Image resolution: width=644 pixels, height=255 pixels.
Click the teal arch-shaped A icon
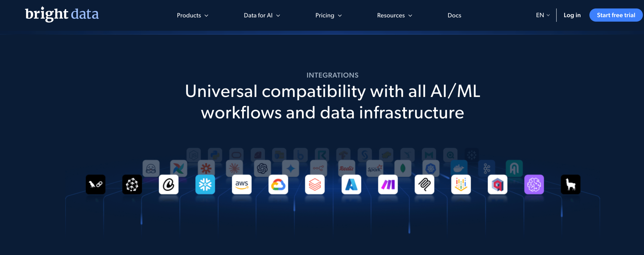pos(514,168)
